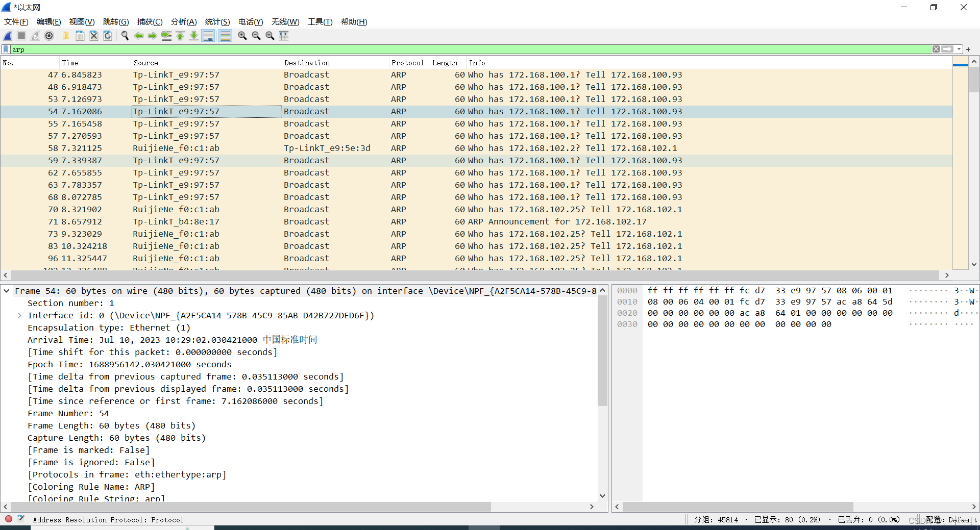Click hex offset 0010 row bytes
The image size is (980, 530).
coord(770,301)
